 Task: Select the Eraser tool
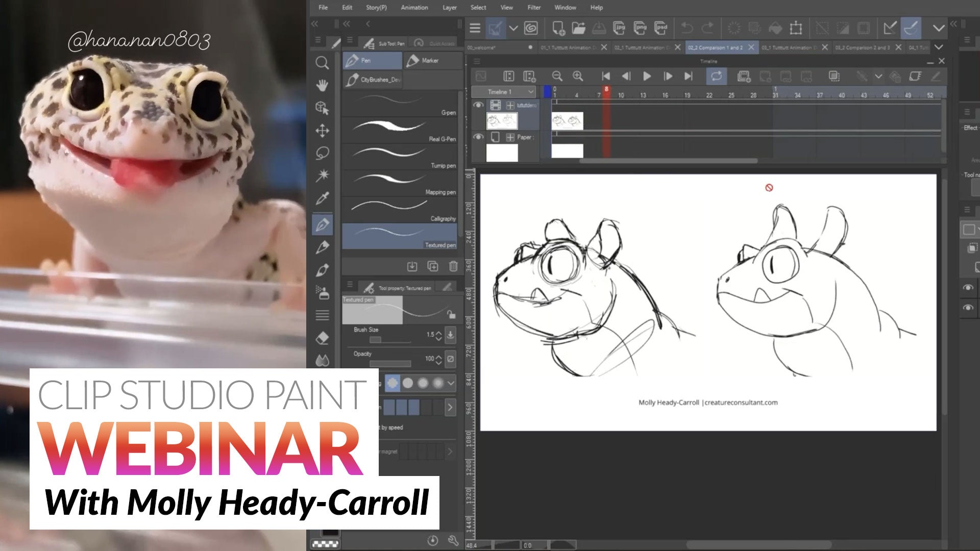tap(322, 338)
